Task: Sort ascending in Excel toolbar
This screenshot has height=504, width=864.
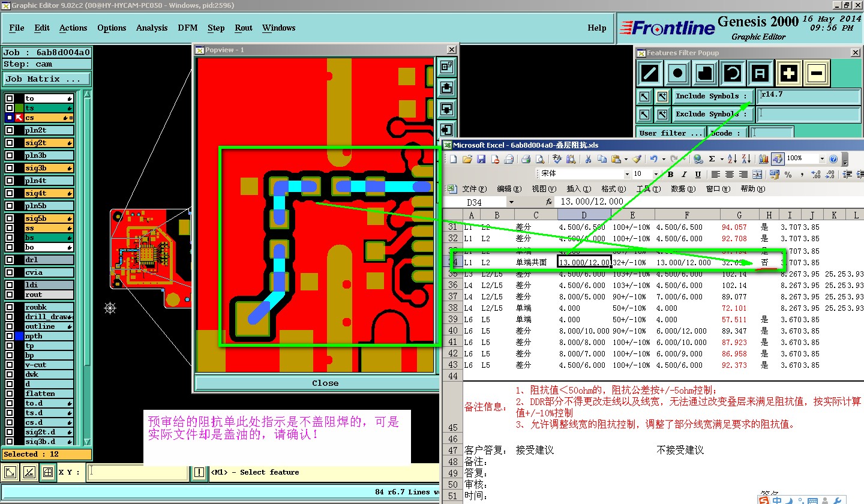Action: click(732, 159)
